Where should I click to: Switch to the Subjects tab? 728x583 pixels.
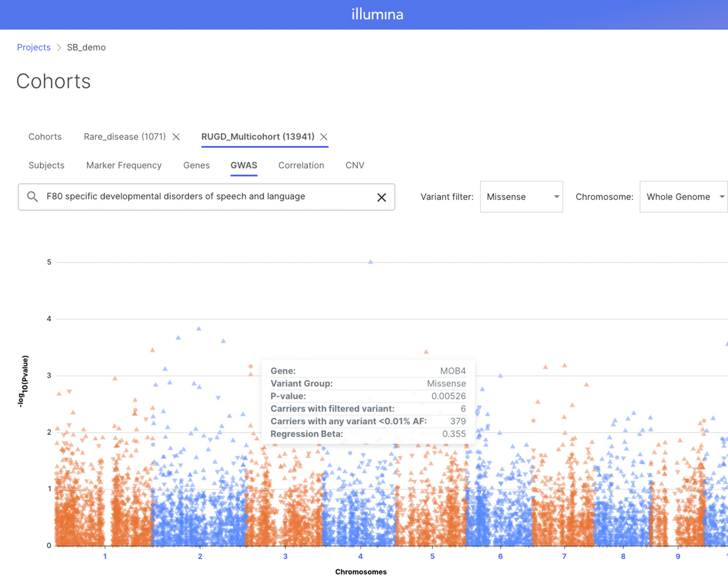[46, 165]
